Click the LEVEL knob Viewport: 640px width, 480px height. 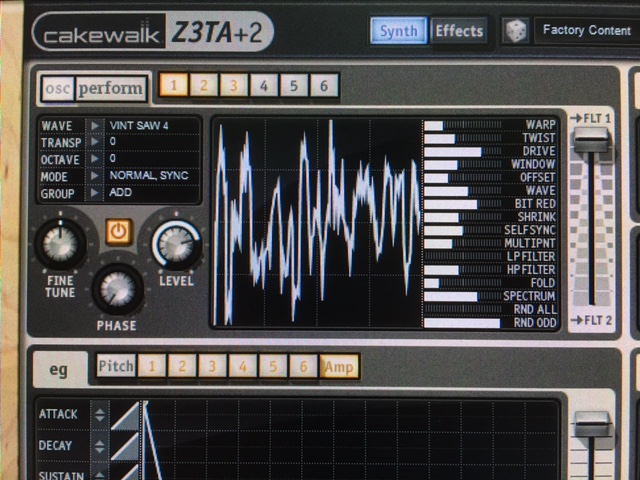click(x=176, y=244)
